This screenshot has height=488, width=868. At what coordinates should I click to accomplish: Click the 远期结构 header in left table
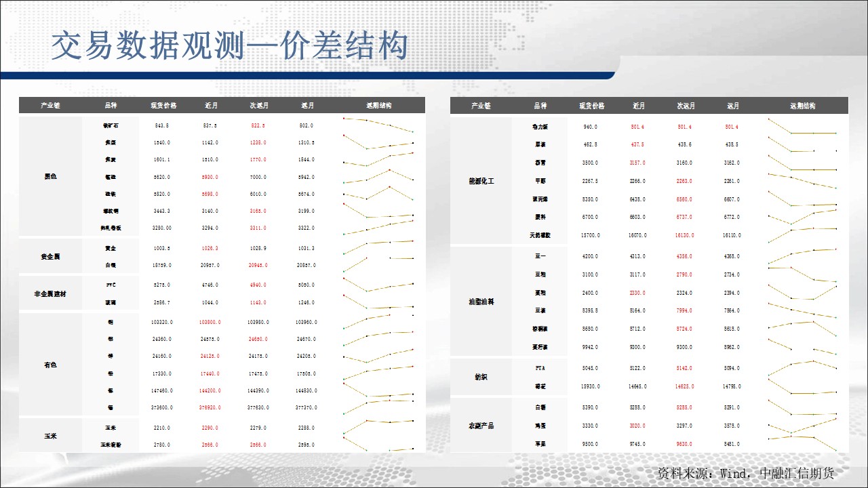click(378, 106)
